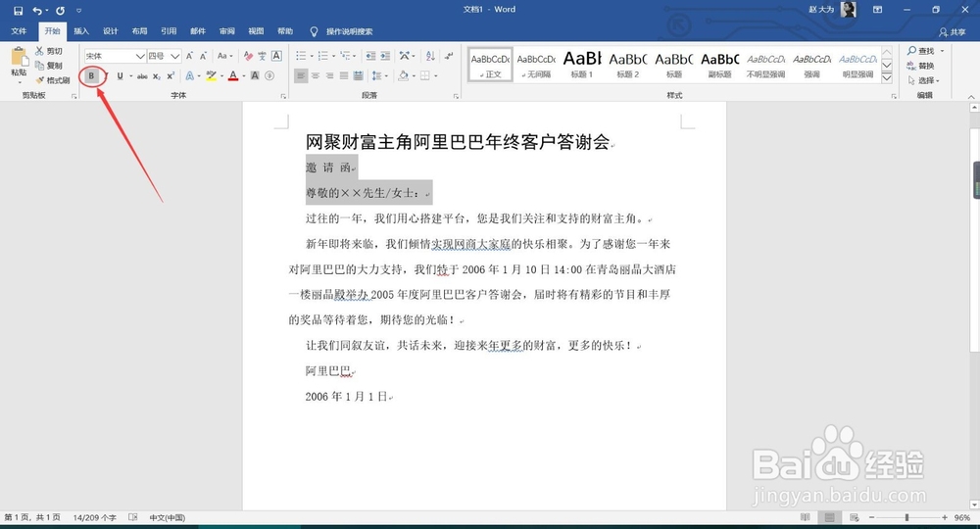Apply distributed alignment icon
The width and height of the screenshot is (980, 529).
[x=358, y=76]
